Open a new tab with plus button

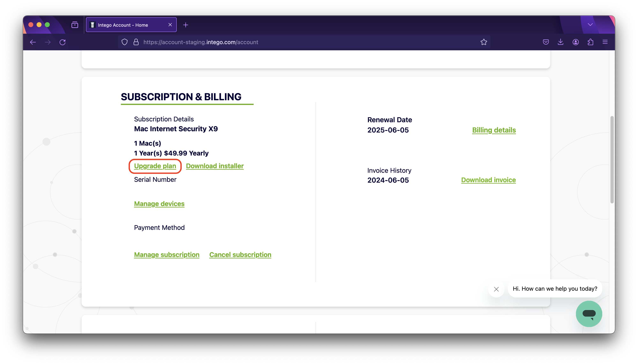click(185, 25)
